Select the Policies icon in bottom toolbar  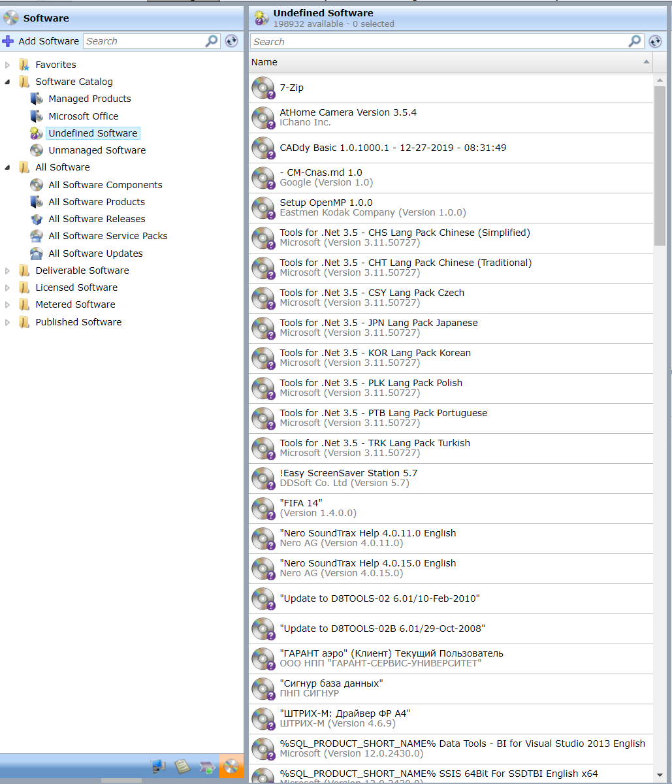point(208,767)
